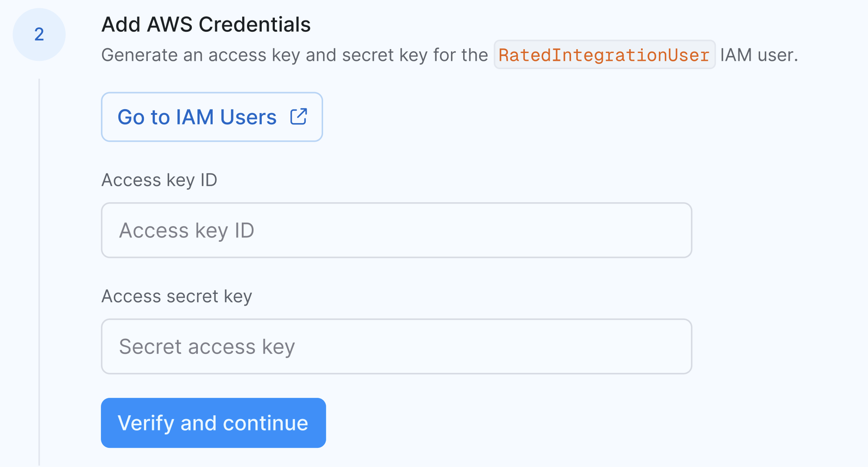868x467 pixels.
Task: Click the 'Go to IAM Users' link text
Action: coord(197,117)
